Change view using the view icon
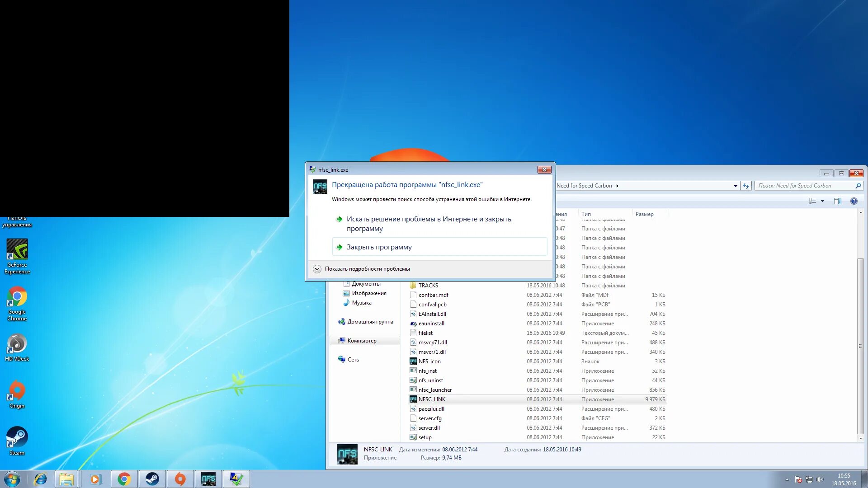The height and width of the screenshot is (488, 868). tap(813, 201)
